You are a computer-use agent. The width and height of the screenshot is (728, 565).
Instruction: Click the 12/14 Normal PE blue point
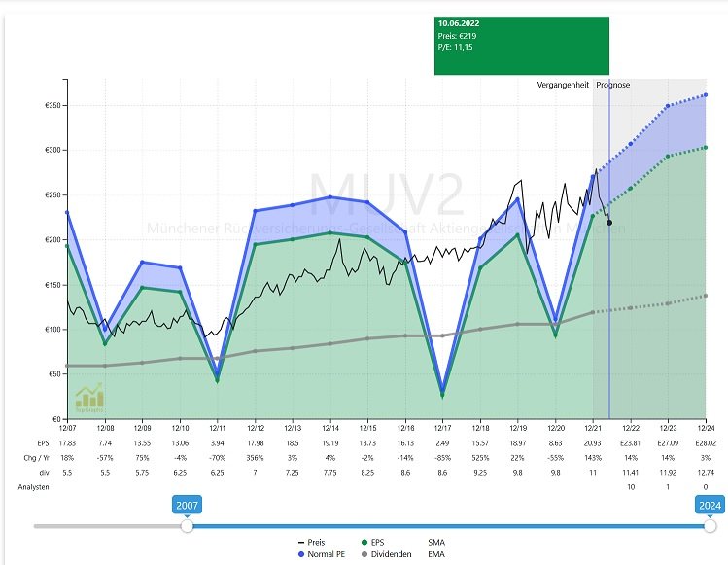330,197
